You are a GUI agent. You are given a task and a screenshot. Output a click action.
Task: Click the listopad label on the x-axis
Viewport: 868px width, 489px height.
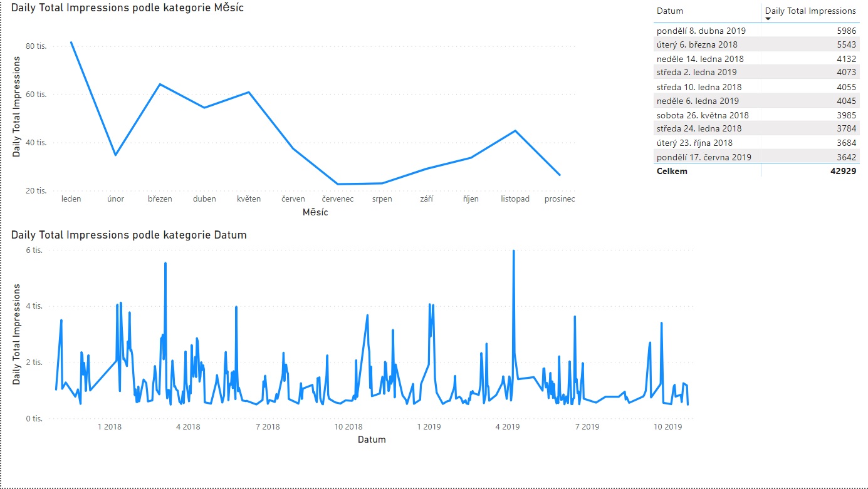[515, 199]
